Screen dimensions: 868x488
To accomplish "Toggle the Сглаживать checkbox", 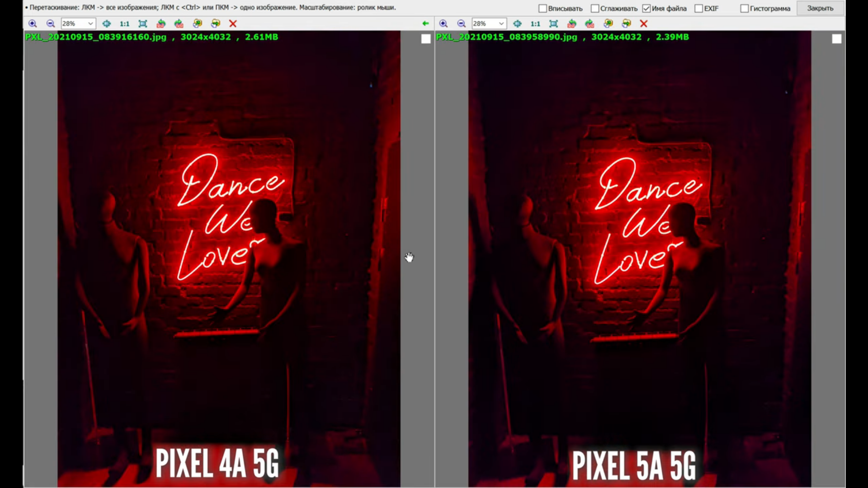I will point(595,9).
